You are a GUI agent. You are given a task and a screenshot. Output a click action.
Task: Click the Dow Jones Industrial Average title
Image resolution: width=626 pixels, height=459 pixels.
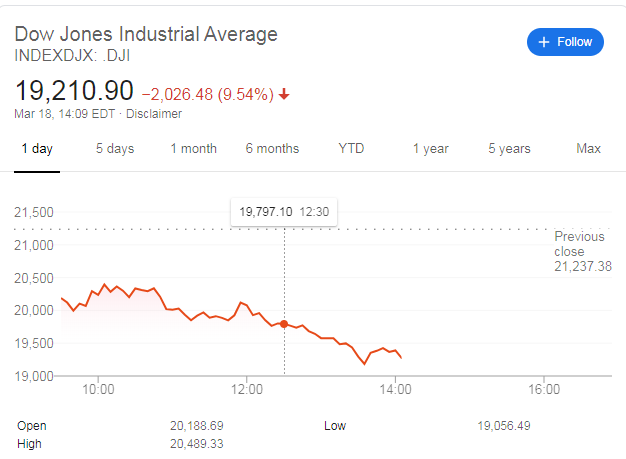pos(146,34)
